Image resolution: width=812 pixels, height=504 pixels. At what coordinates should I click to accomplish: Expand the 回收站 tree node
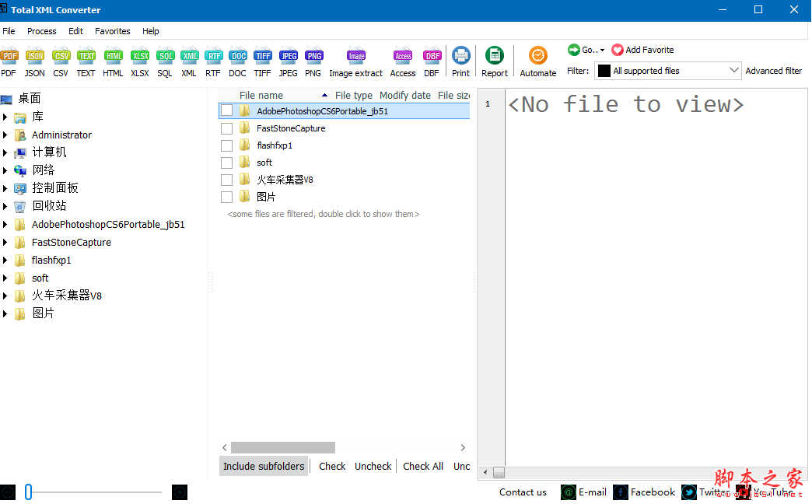(x=5, y=206)
